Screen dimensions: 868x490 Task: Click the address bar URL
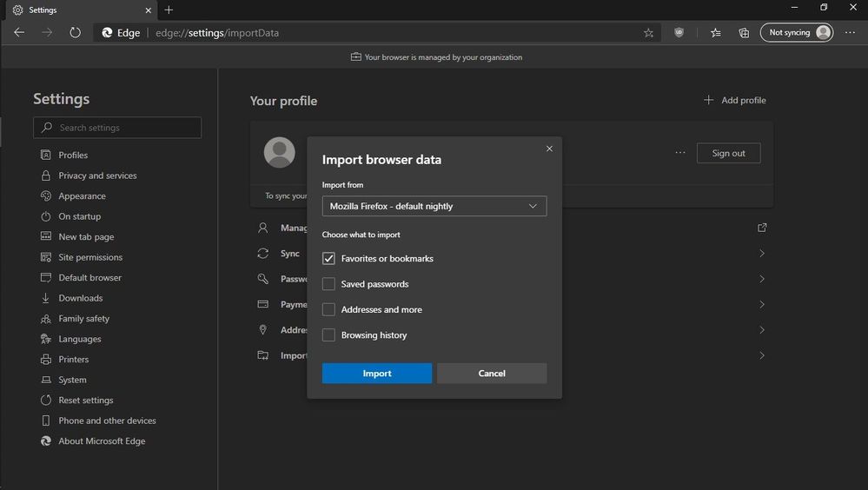click(217, 33)
